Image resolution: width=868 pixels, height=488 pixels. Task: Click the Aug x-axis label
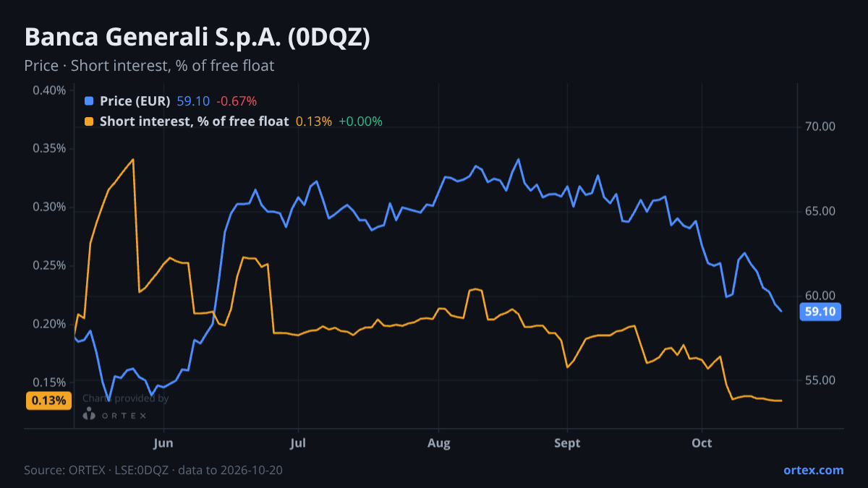438,443
